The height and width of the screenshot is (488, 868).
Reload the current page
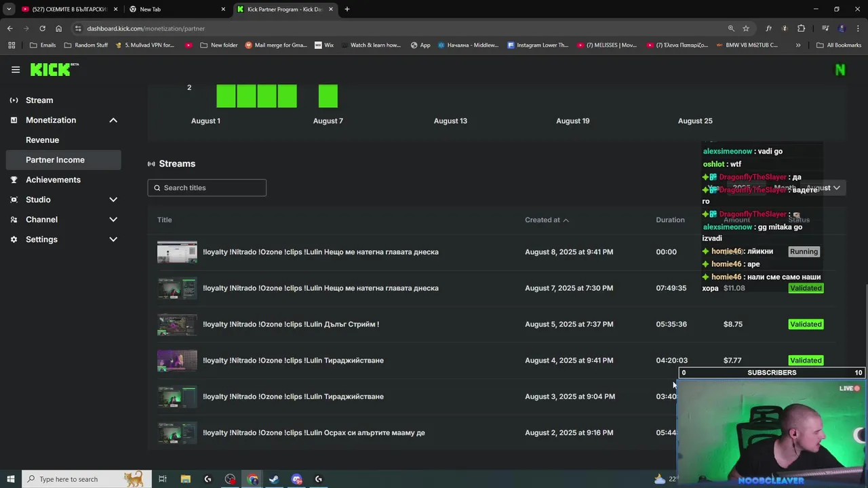coord(42,28)
